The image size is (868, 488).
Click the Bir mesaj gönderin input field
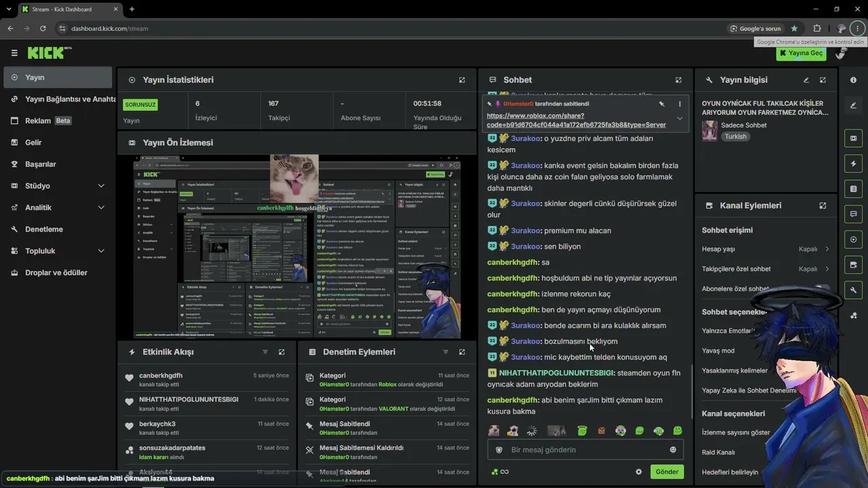tap(585, 449)
